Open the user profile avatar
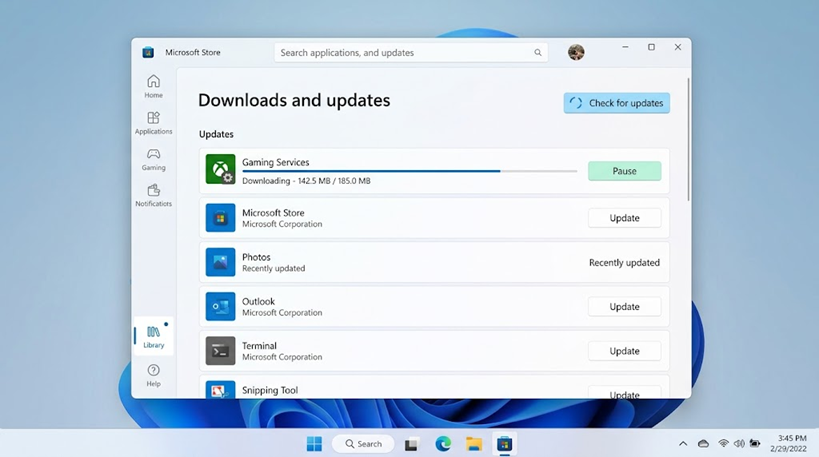The width and height of the screenshot is (819, 457). [576, 52]
